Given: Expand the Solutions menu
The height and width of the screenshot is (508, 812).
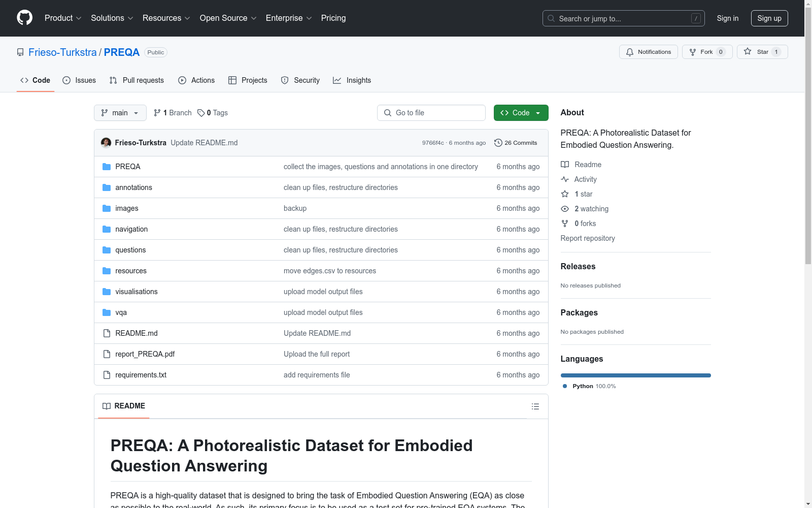Looking at the screenshot, I should coord(112,18).
